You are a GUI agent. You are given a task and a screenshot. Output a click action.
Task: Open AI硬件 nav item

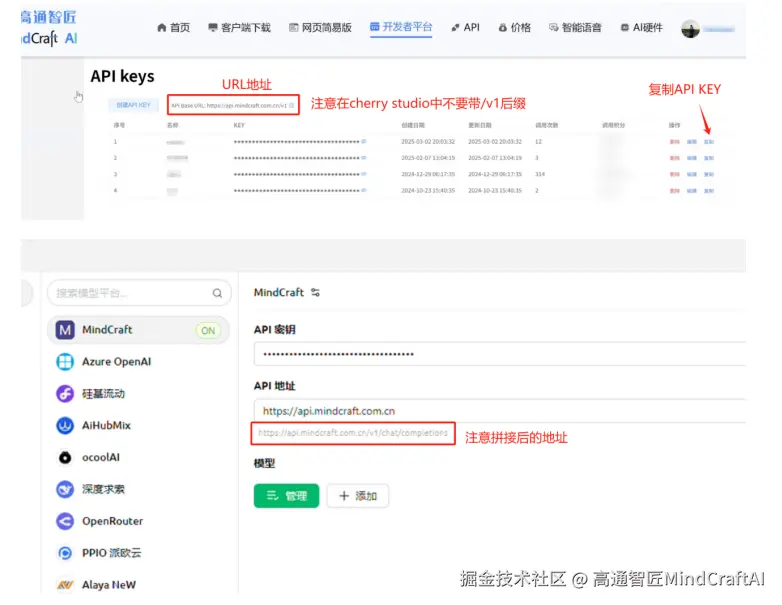(641, 27)
